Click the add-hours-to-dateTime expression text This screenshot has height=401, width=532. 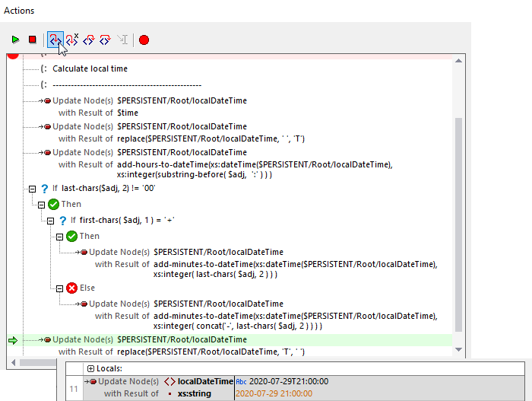(255, 164)
